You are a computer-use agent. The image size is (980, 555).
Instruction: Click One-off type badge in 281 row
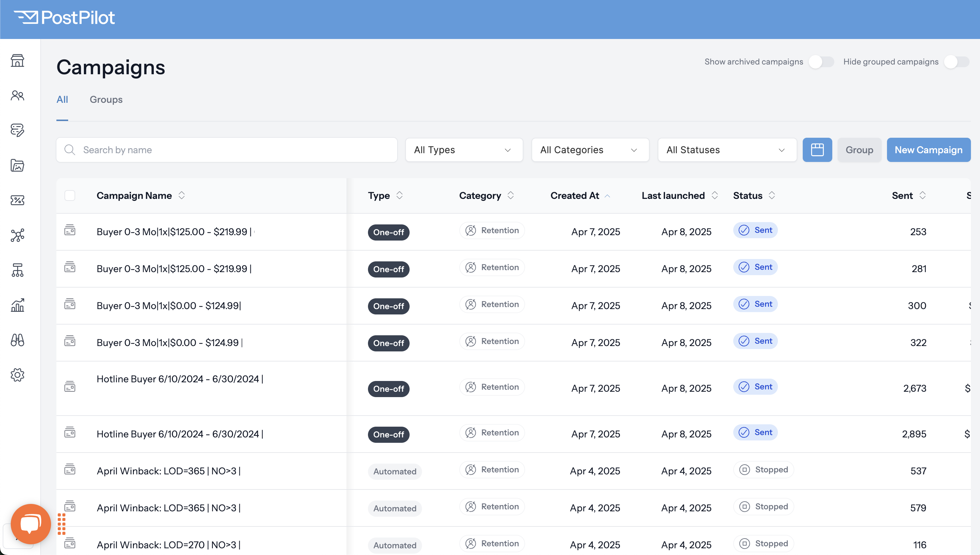[388, 269]
